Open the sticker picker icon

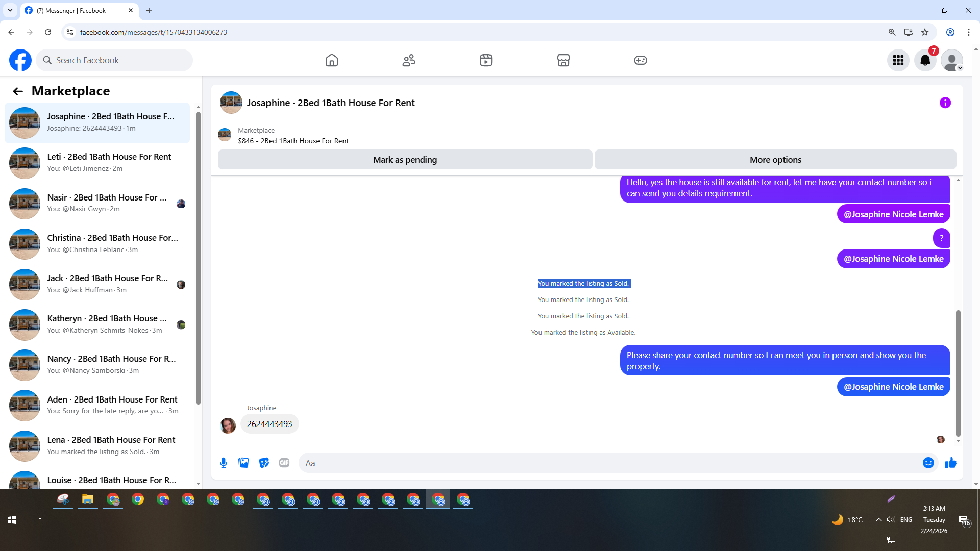[x=264, y=463]
